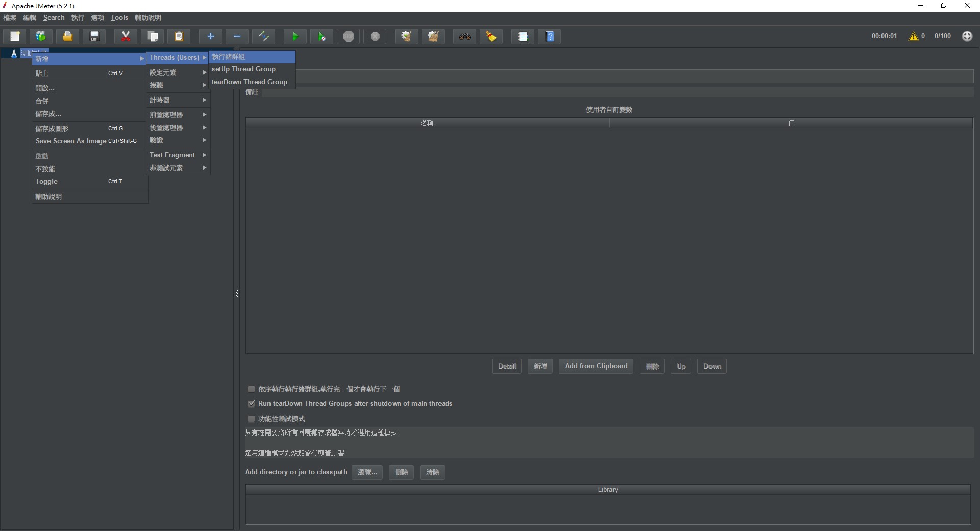
Task: Click the Cut scissors icon
Action: tap(126, 36)
